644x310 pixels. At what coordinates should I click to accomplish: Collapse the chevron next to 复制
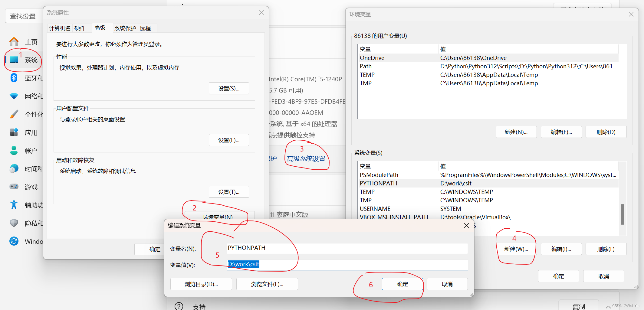[608, 307]
